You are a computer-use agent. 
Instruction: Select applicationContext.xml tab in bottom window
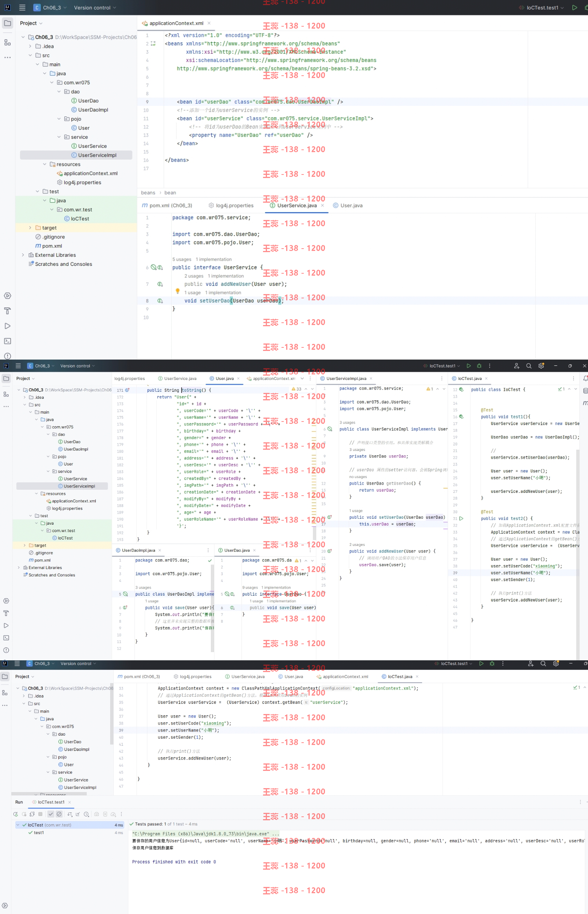342,676
